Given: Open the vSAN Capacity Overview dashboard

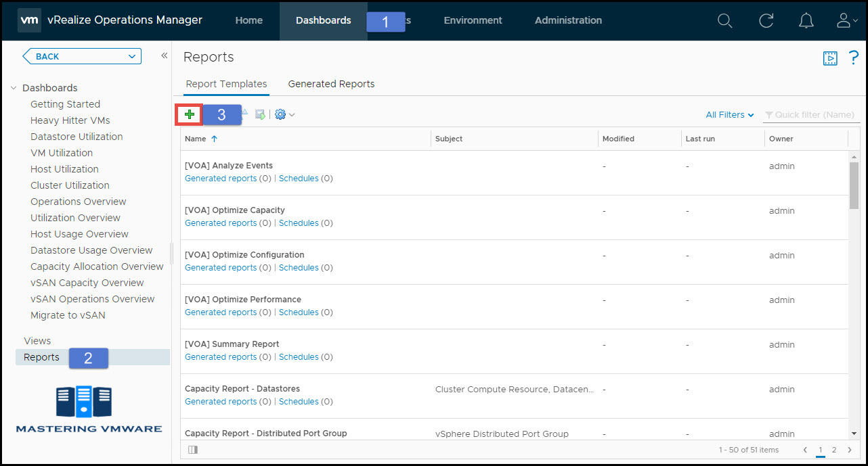Looking at the screenshot, I should [x=87, y=283].
